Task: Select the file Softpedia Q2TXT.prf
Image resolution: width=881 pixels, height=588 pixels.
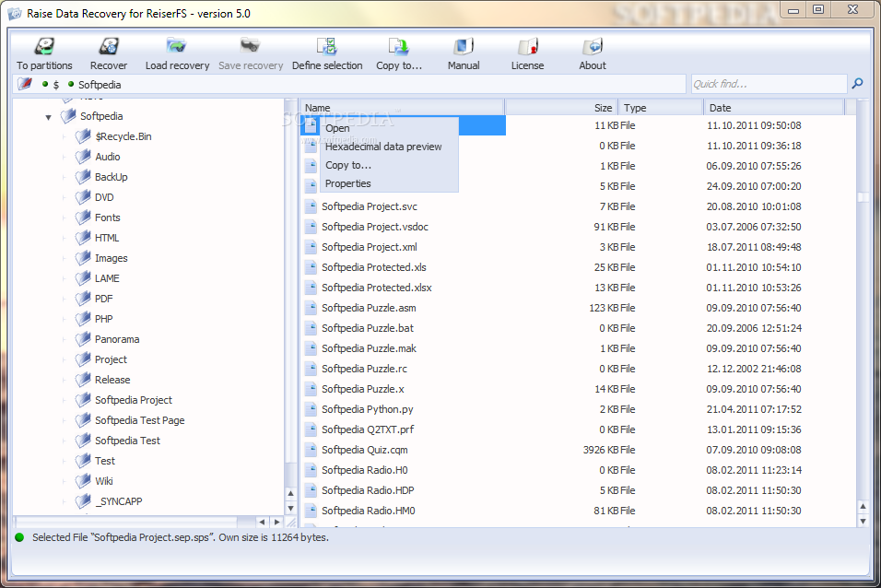Action: [x=368, y=429]
